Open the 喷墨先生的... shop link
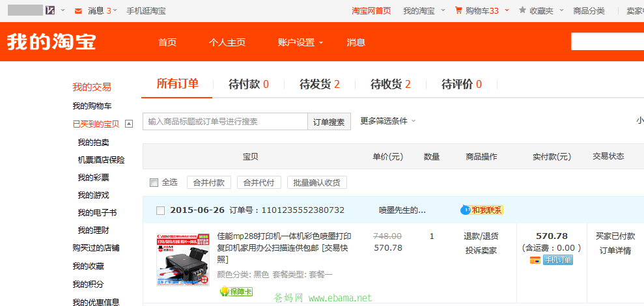The width and height of the screenshot is (644, 306). click(402, 210)
